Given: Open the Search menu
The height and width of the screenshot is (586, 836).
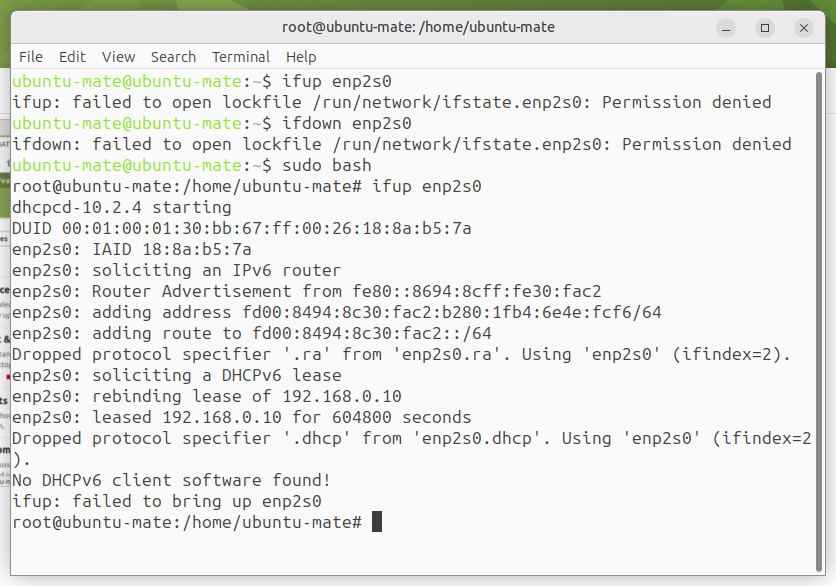Looking at the screenshot, I should coord(173,57).
